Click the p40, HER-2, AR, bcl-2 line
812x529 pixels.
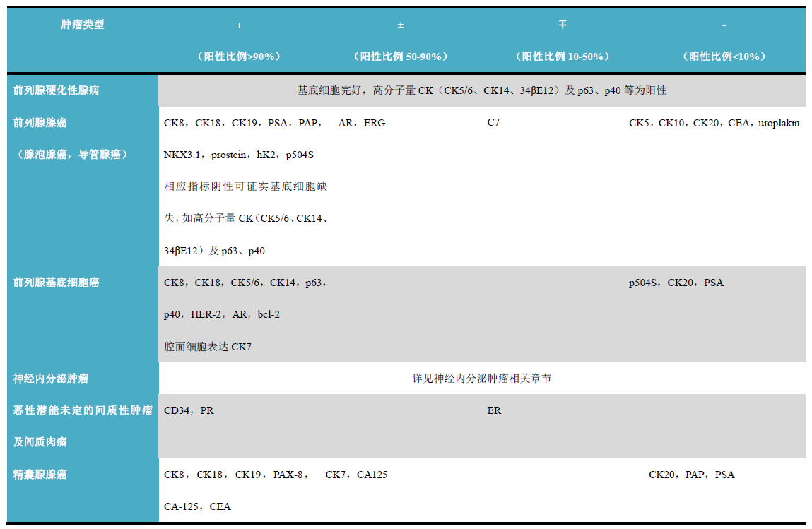pos(221,314)
